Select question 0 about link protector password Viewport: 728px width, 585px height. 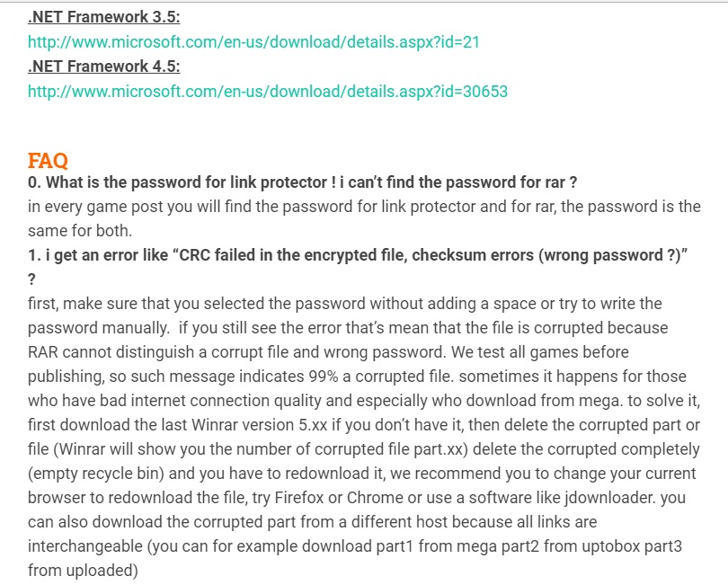click(302, 182)
